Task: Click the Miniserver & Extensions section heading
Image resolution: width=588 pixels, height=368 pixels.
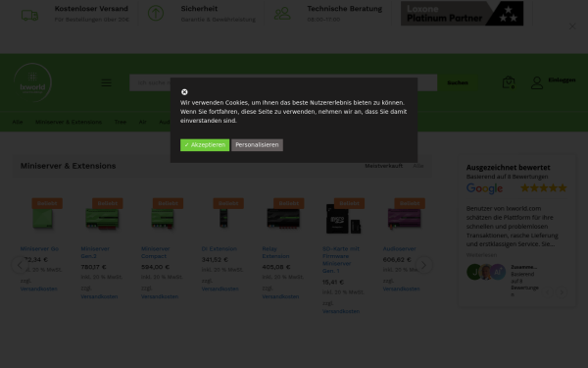Action: point(68,166)
